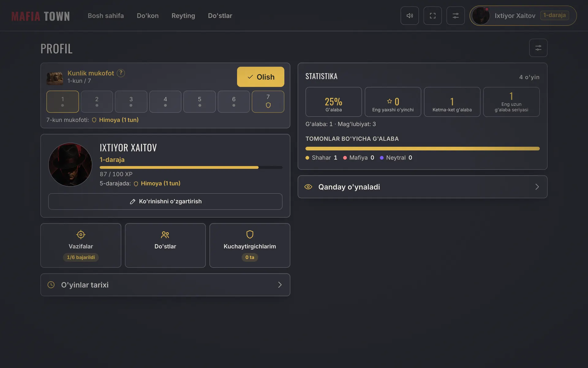
Task: Claim reward with the Olish button
Action: coord(260,77)
